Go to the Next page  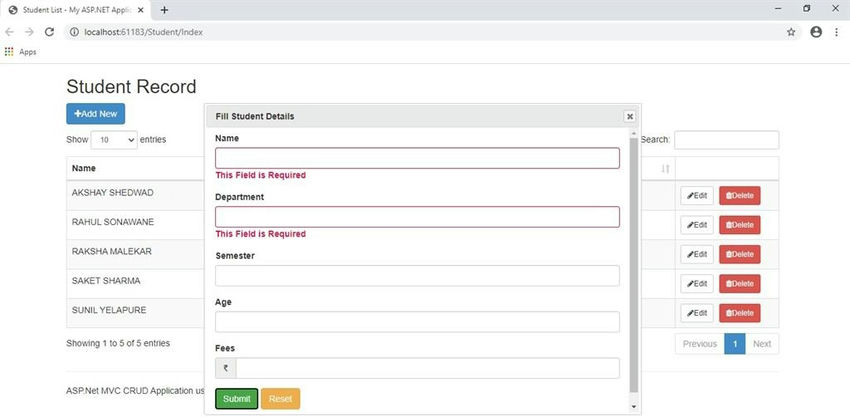pyautogui.click(x=762, y=344)
